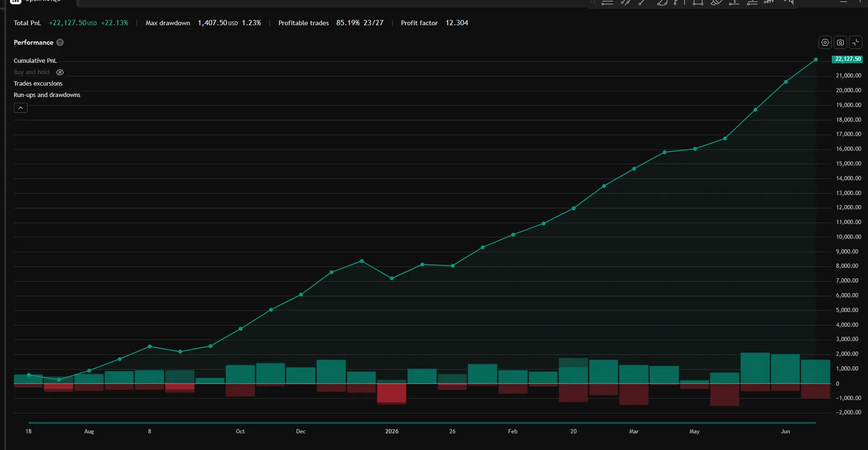Viewport: 868px width, 450px height.
Task: Click the Aug date label
Action: coord(89,432)
